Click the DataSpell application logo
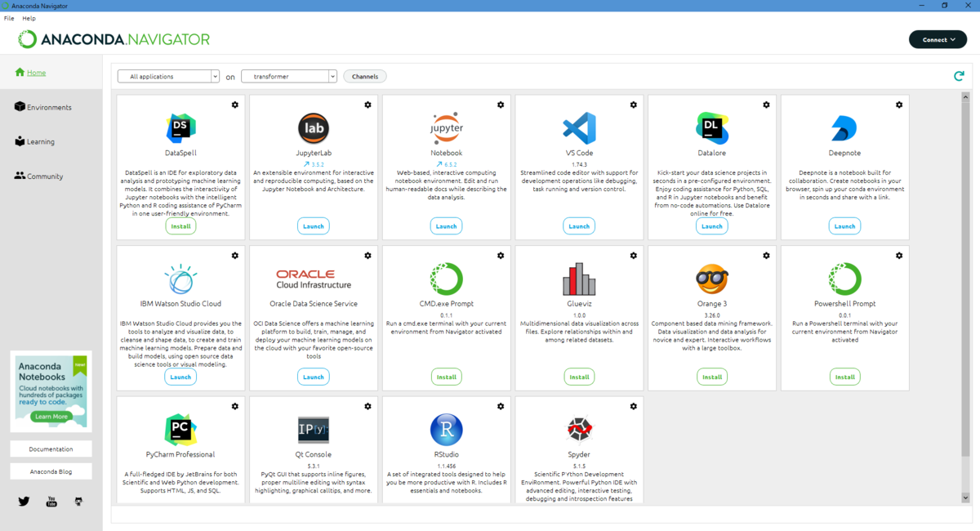The width and height of the screenshot is (980, 531). click(x=180, y=128)
